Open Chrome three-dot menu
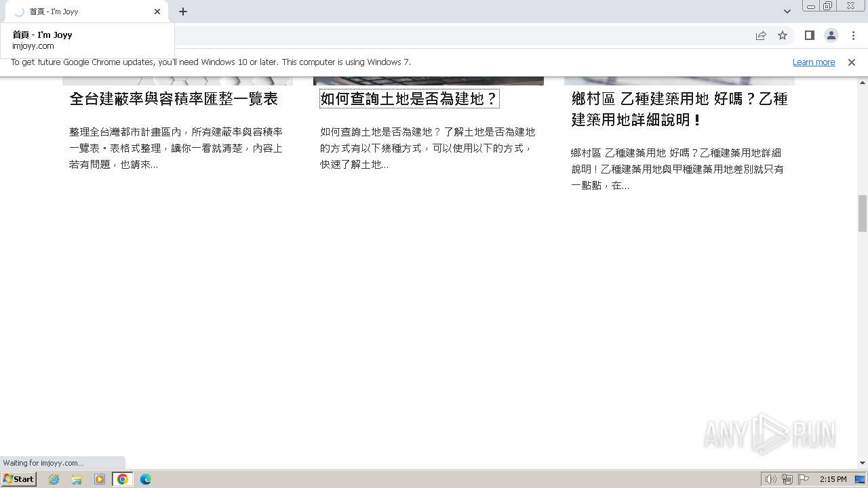 click(x=853, y=35)
